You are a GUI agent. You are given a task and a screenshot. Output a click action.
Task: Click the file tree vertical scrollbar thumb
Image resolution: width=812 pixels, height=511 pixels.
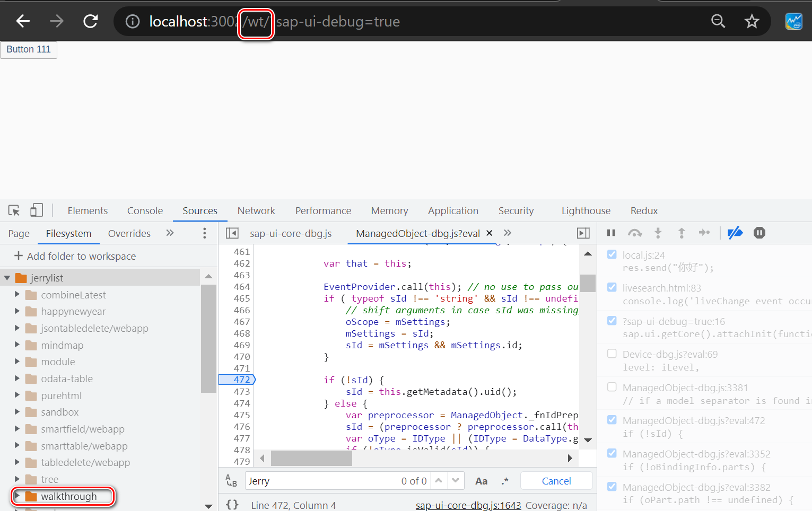point(208,338)
